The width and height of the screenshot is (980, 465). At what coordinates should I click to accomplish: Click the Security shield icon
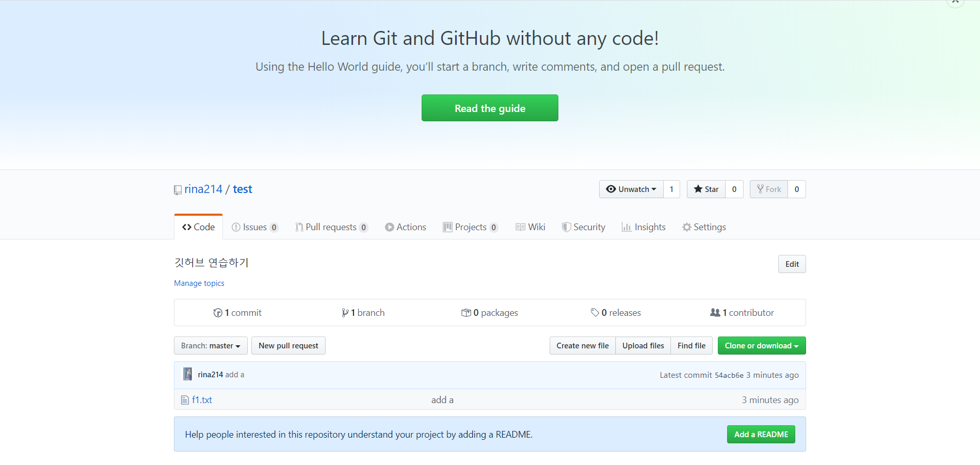pos(566,227)
